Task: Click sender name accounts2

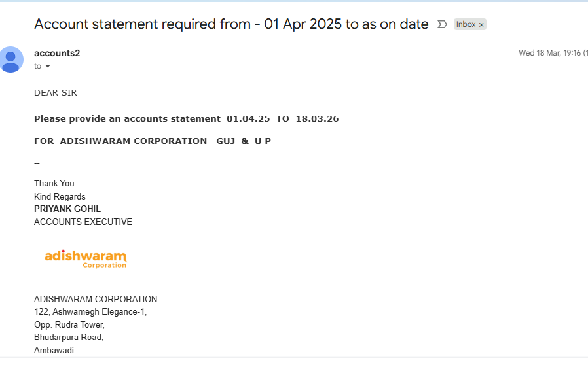Action: point(57,53)
